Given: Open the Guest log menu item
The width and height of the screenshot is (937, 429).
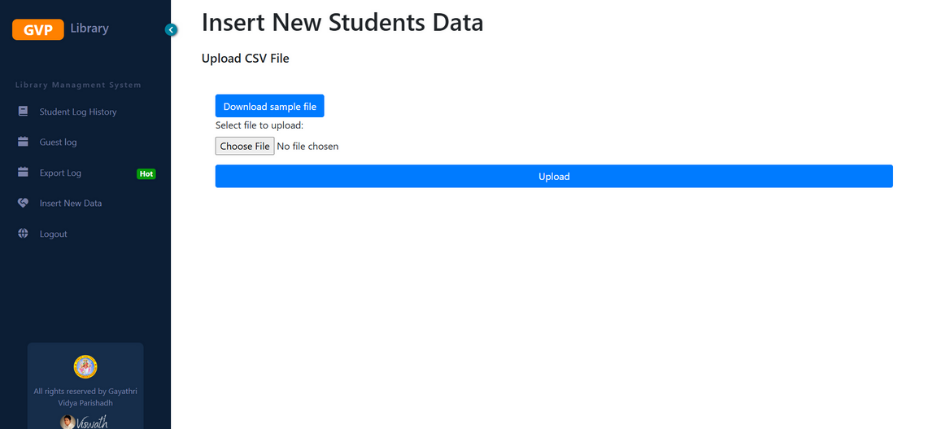Looking at the screenshot, I should (58, 142).
